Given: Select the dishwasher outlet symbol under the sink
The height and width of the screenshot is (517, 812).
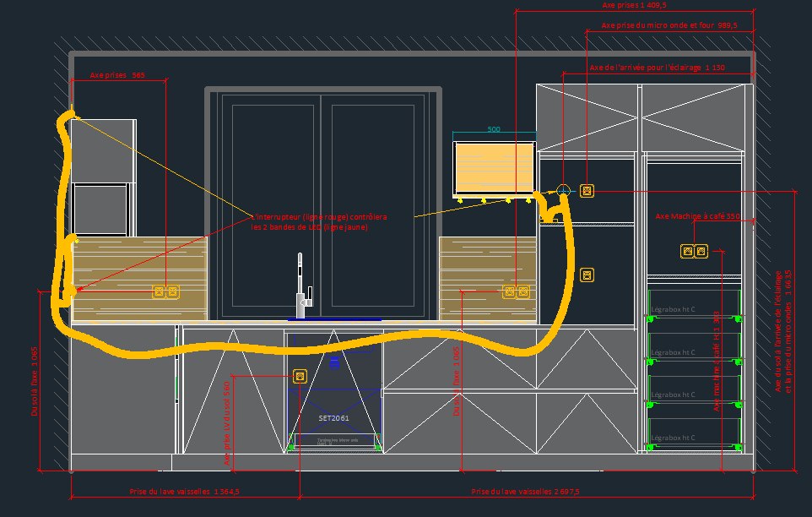Looking at the screenshot, I should [x=299, y=375].
